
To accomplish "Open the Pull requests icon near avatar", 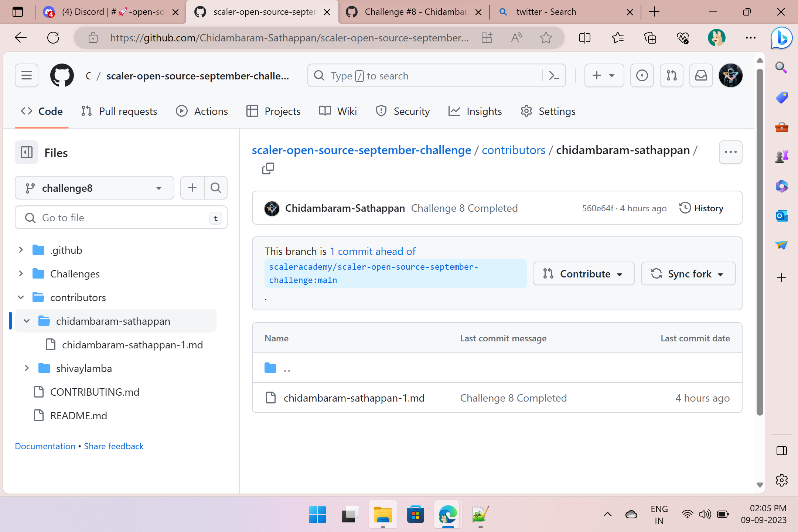I will [x=671, y=75].
